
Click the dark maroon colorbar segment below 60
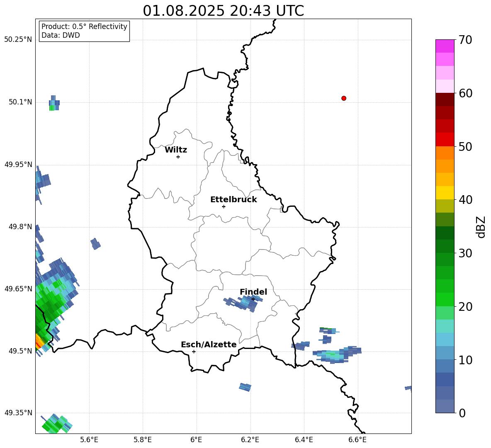tap(445, 99)
